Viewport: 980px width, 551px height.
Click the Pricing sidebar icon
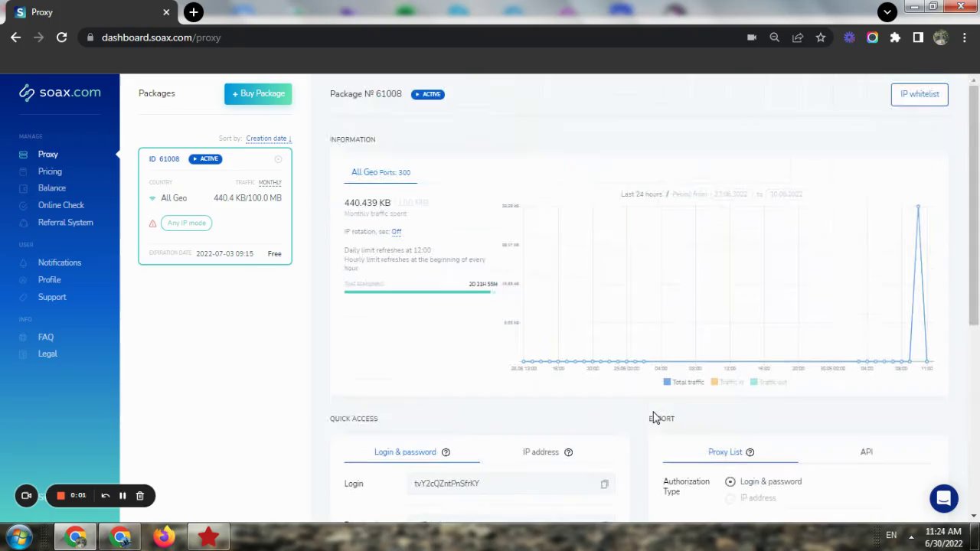tap(23, 171)
